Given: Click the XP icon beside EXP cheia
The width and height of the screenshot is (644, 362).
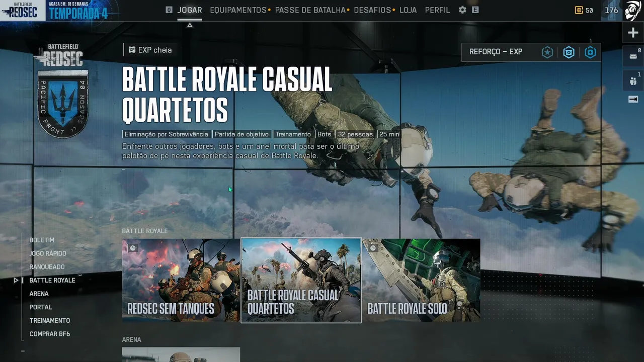Looking at the screenshot, I should pos(132,50).
